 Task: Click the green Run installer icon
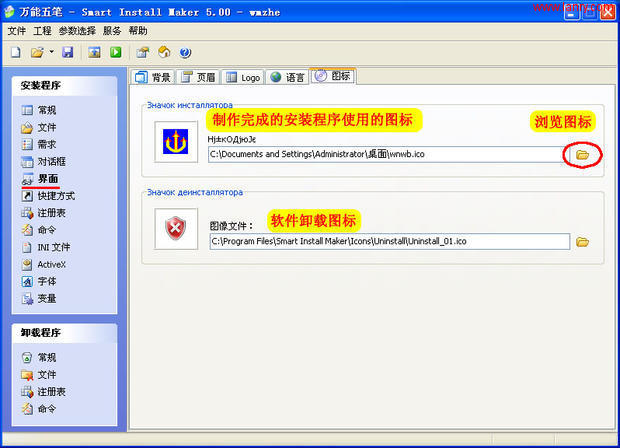point(115,52)
